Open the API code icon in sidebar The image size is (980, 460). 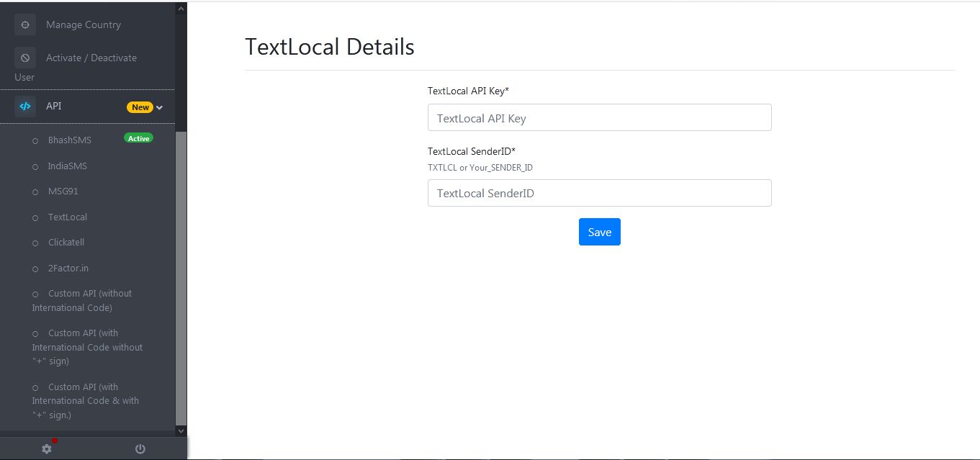pos(25,105)
